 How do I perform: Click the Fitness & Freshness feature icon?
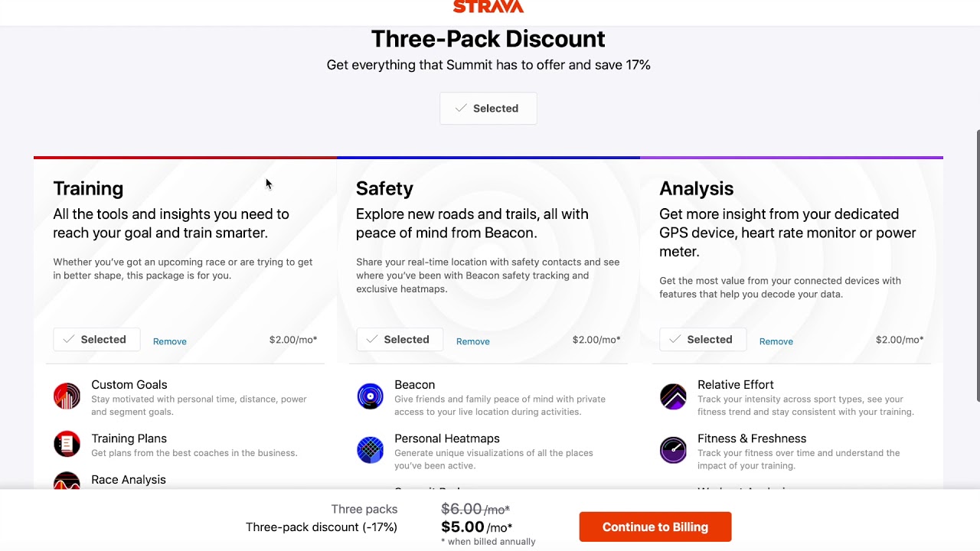pyautogui.click(x=674, y=450)
